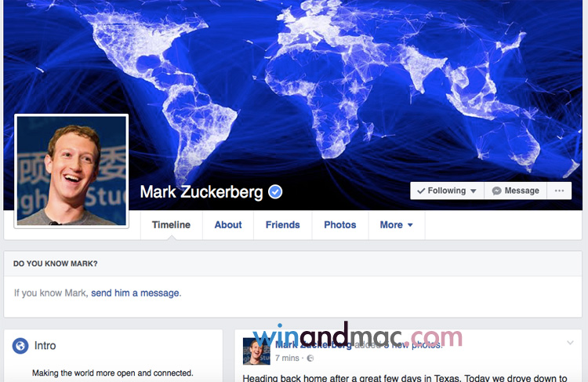
Task: Open the post options chevron
Action: tap(570, 342)
